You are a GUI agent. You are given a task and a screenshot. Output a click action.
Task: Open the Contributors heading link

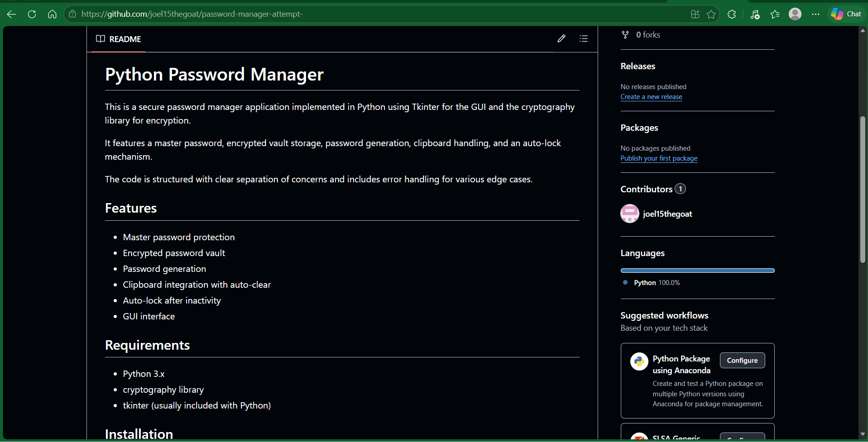pyautogui.click(x=653, y=189)
